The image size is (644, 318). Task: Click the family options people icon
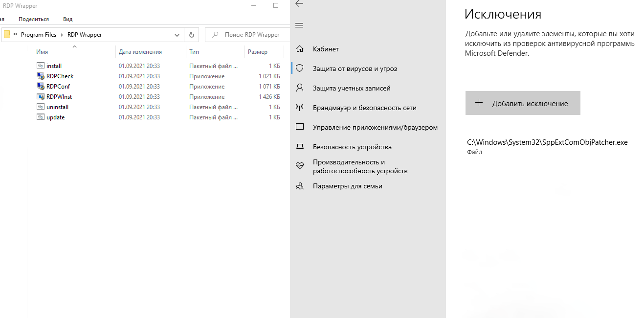tap(300, 186)
